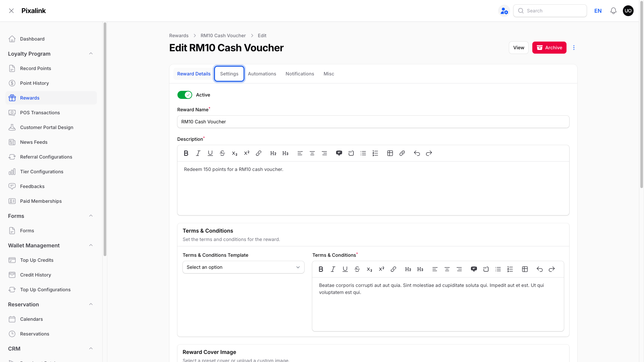Open the Notifications tab
Viewport: 644px width, 362px height.
point(300,74)
